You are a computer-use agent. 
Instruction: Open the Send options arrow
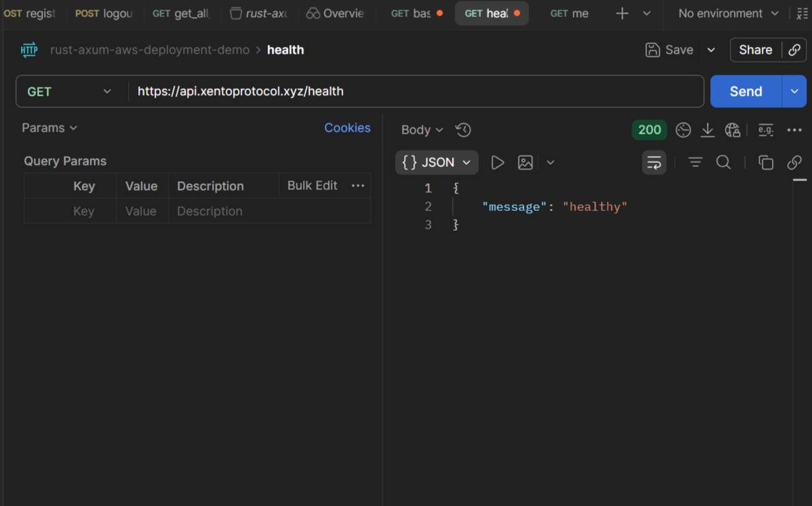pyautogui.click(x=794, y=92)
